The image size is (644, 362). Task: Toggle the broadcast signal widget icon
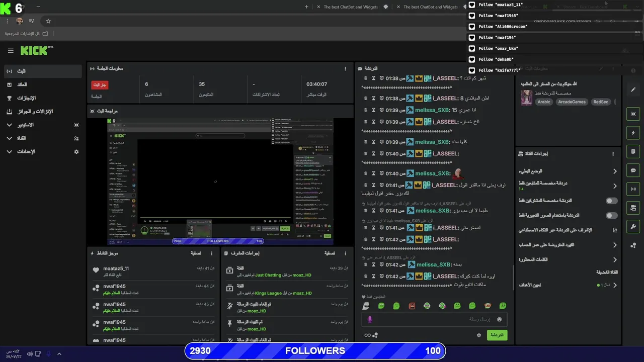click(x=633, y=189)
